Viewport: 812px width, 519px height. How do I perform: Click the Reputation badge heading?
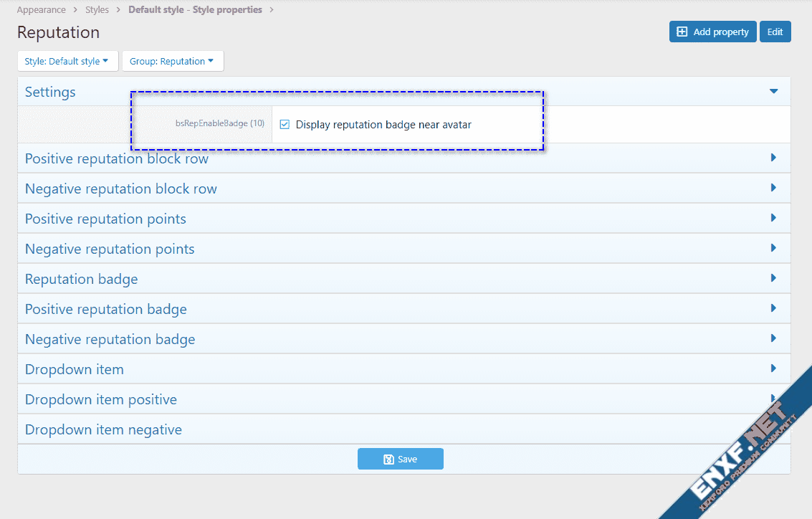(x=81, y=279)
